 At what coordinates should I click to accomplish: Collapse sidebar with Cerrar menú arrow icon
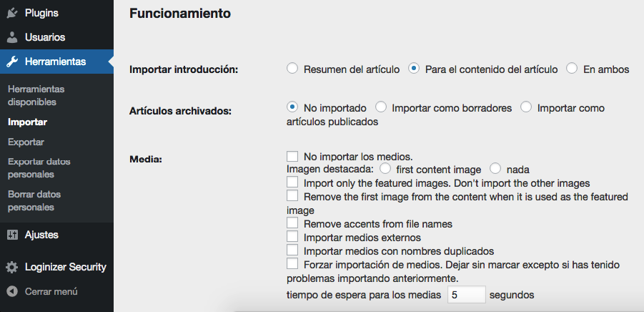12,292
